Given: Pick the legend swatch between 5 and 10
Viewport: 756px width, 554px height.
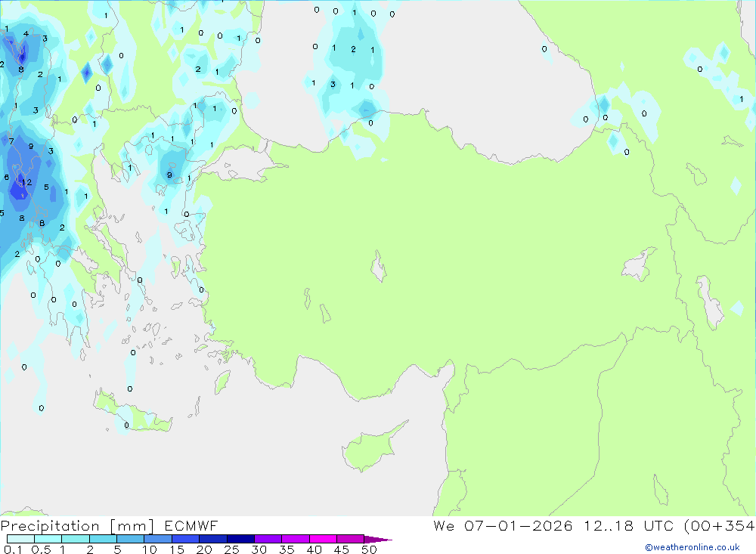Looking at the screenshot, I should point(130,539).
